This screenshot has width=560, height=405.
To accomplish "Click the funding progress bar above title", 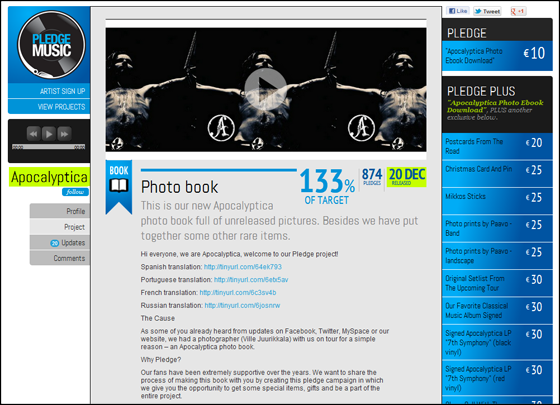I will click(x=219, y=170).
